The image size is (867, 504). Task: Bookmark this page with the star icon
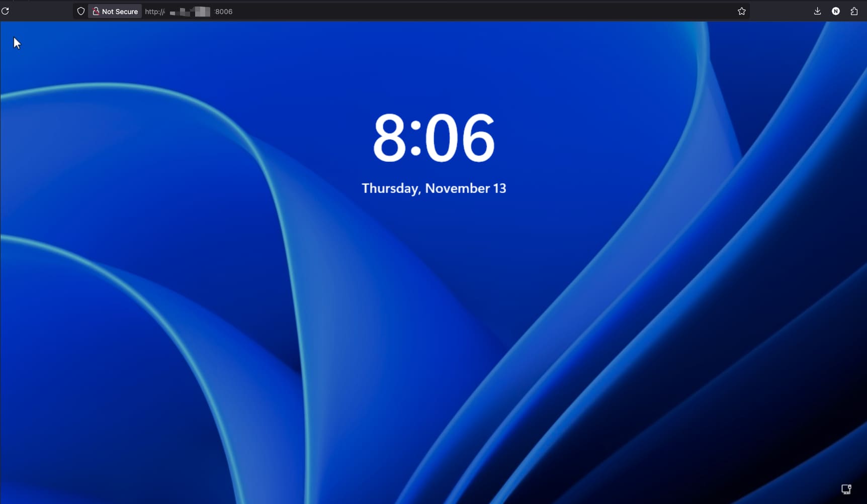[741, 11]
